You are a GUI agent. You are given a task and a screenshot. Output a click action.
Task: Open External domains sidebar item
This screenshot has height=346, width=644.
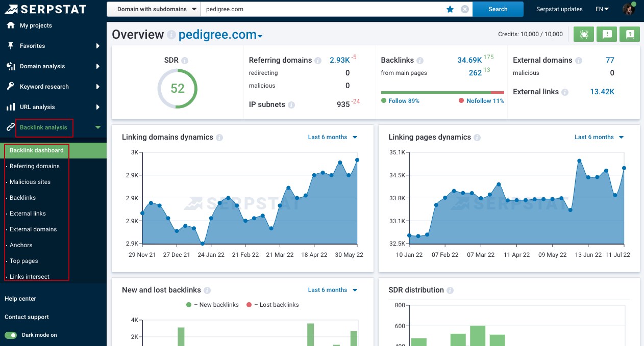pos(33,229)
